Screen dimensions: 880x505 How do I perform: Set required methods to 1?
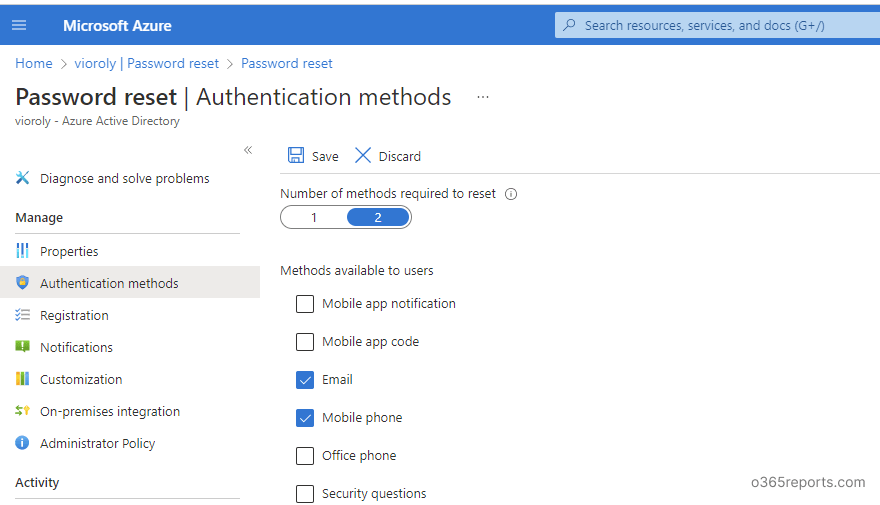(x=314, y=217)
